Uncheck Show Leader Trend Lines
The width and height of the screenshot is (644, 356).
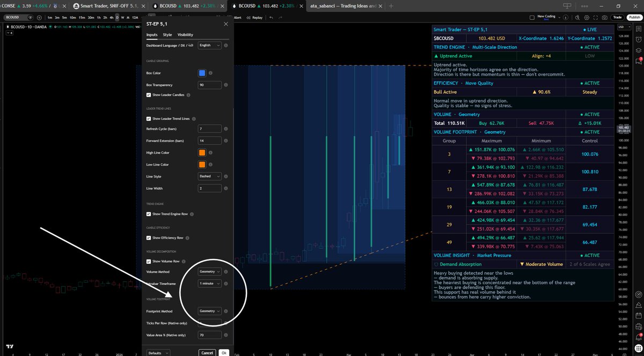[149, 118]
